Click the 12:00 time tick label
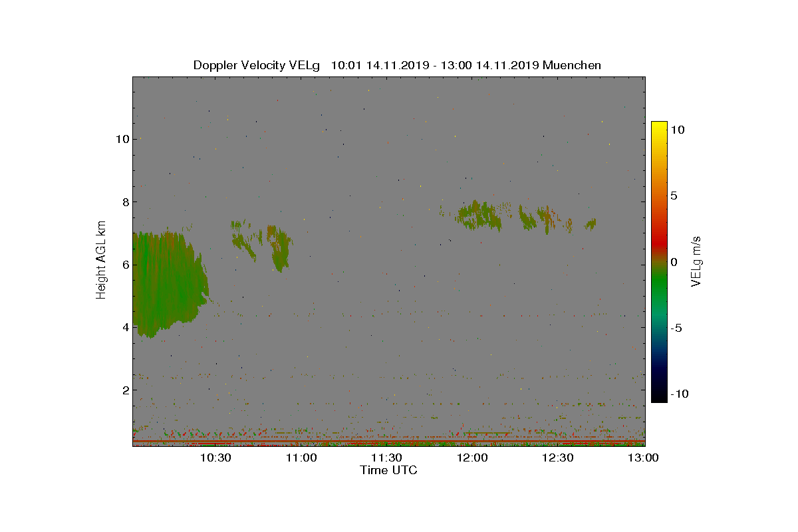The image size is (798, 532). 472,458
